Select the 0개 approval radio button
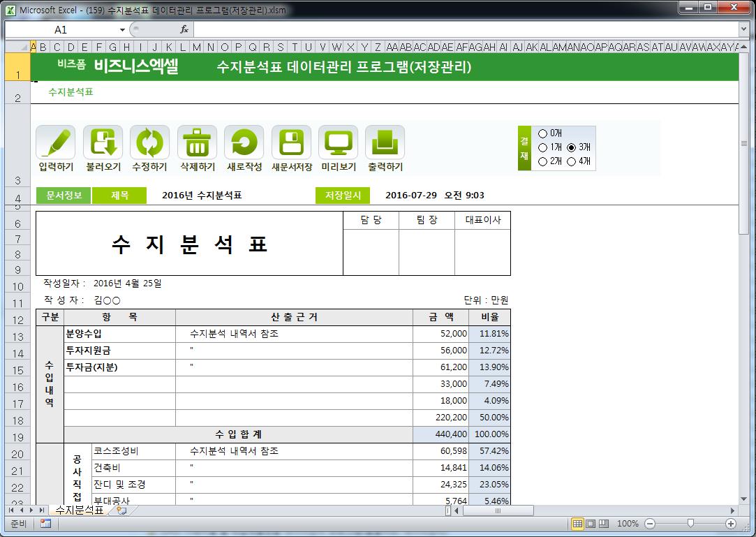Screen dimensions: 756x537 [543, 133]
